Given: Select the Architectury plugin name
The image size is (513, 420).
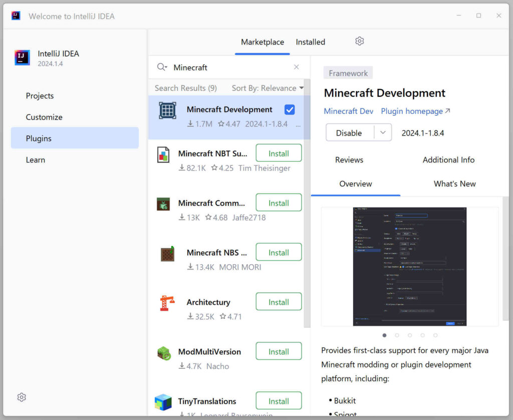Looking at the screenshot, I should [208, 302].
